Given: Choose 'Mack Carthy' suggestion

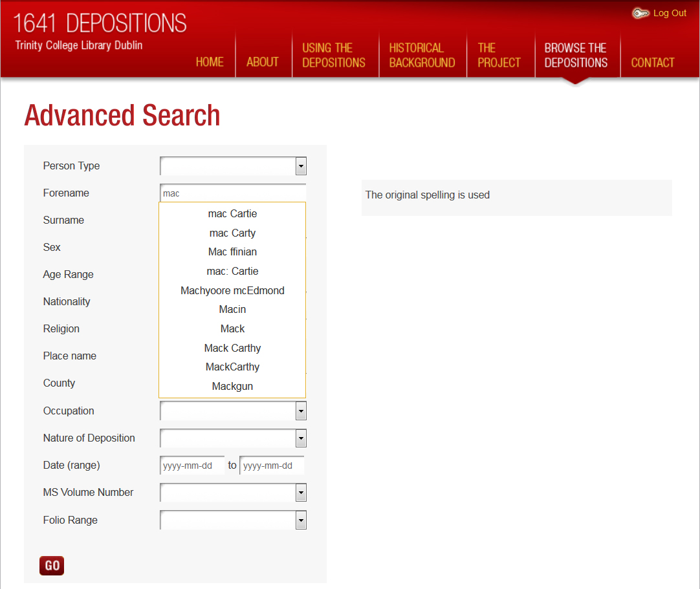Looking at the screenshot, I should coord(232,348).
